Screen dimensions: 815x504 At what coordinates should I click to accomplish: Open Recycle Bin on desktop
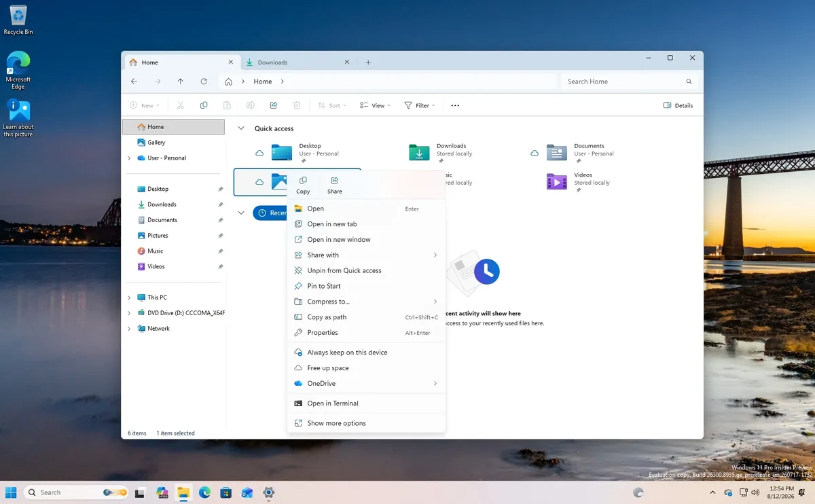(18, 20)
